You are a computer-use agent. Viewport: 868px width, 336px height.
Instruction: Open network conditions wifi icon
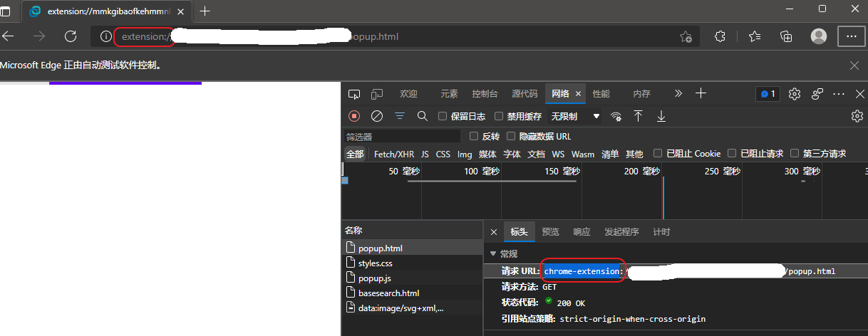pos(616,116)
